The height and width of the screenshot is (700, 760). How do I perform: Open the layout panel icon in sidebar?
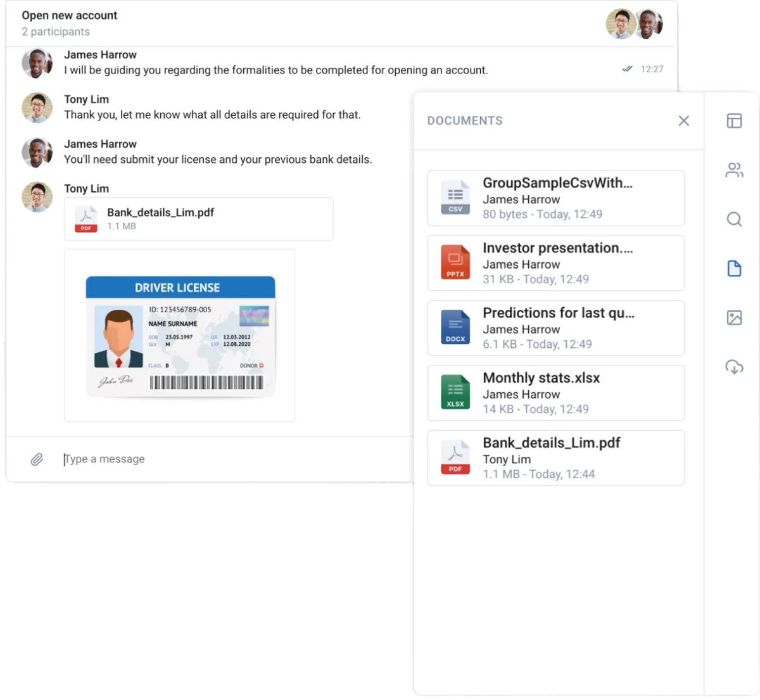[x=734, y=120]
